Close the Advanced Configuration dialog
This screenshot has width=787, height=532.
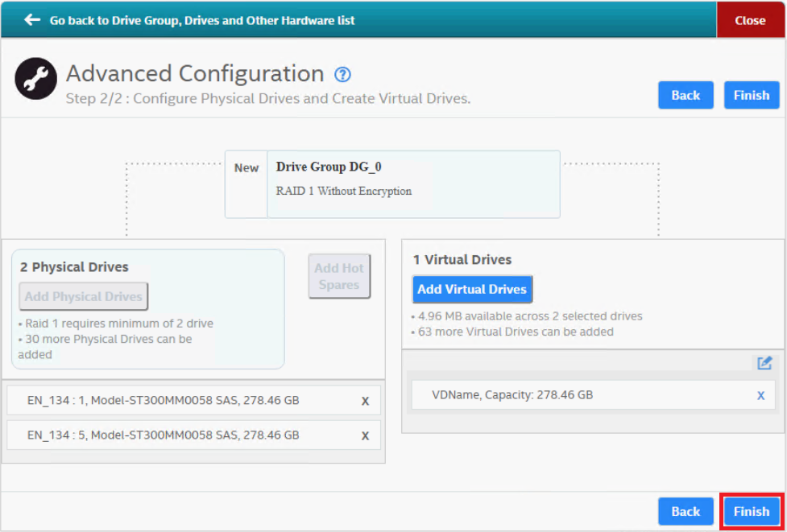(x=750, y=20)
